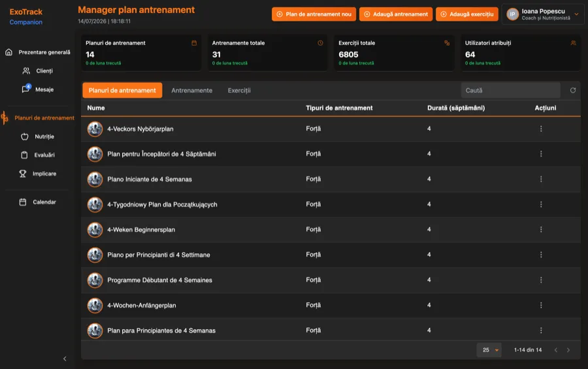This screenshot has height=369, width=588.
Task: Sort by the Nume column header
Action: (x=96, y=108)
